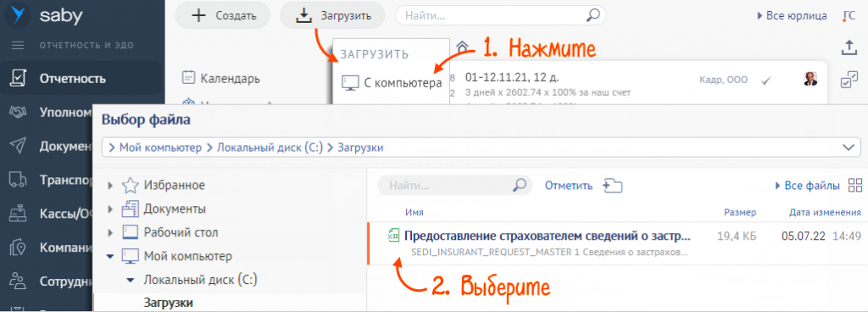
Task: Click the map pin Компании icon
Action: (x=19, y=248)
